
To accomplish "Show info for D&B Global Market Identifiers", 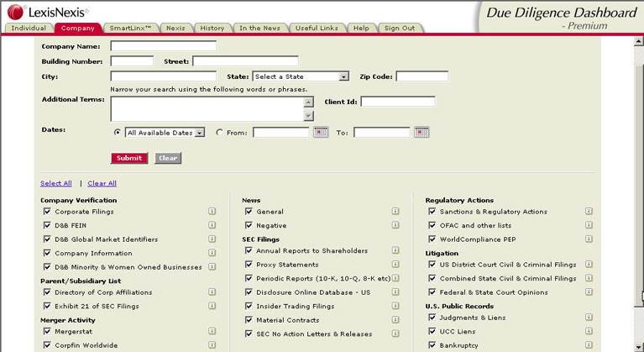I will coord(212,239).
